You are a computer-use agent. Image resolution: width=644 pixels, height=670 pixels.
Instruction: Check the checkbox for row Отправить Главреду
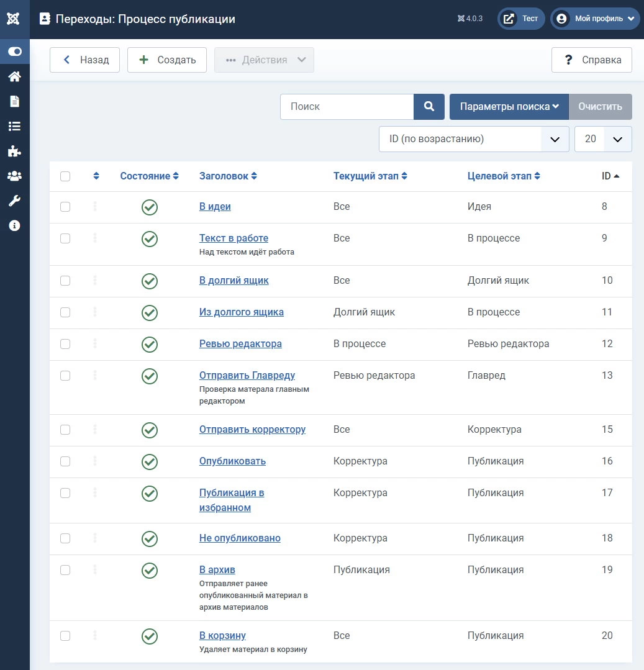[x=65, y=376]
